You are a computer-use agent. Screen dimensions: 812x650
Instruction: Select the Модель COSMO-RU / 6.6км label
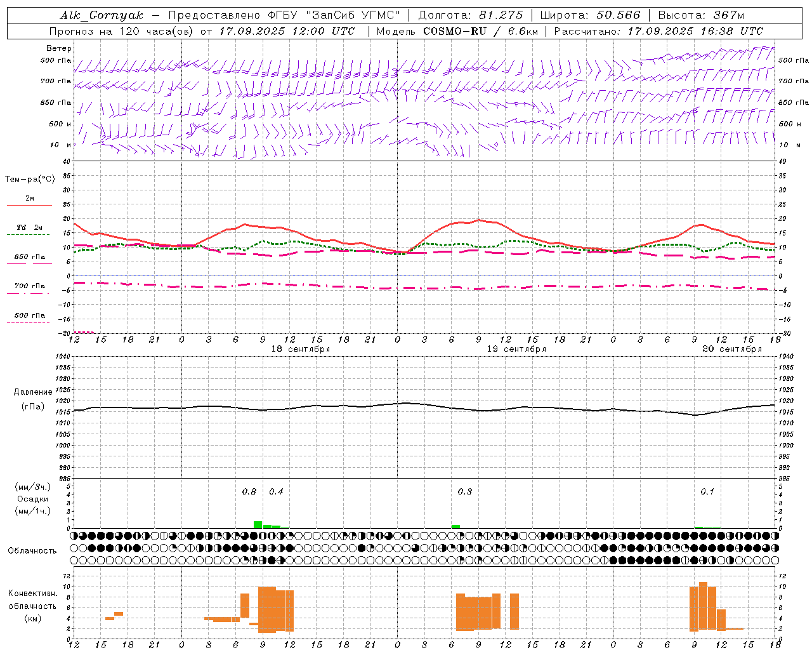(457, 31)
